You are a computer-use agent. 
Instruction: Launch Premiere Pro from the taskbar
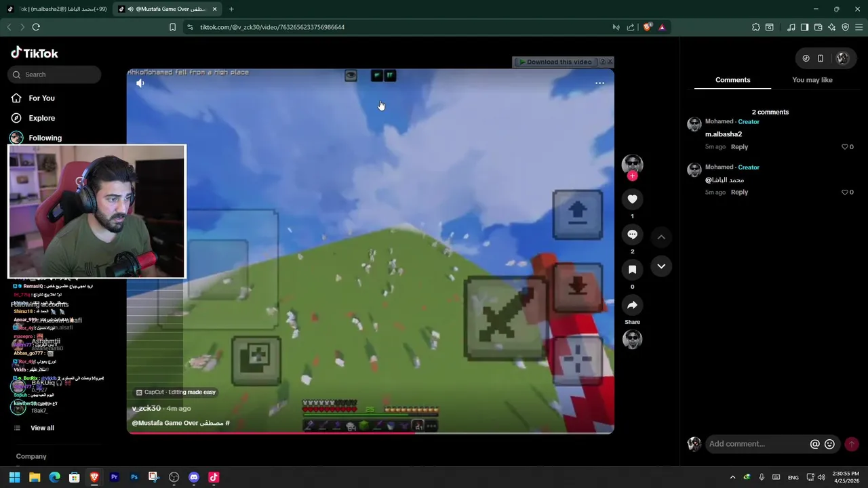point(114,477)
